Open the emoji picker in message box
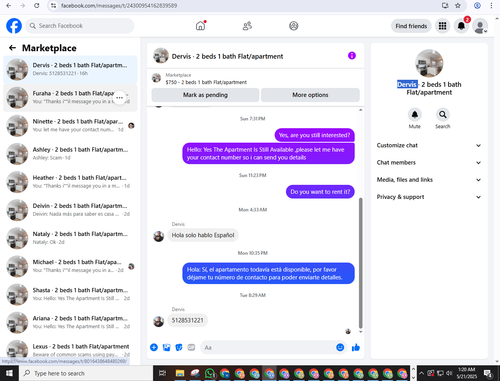 coord(340,347)
